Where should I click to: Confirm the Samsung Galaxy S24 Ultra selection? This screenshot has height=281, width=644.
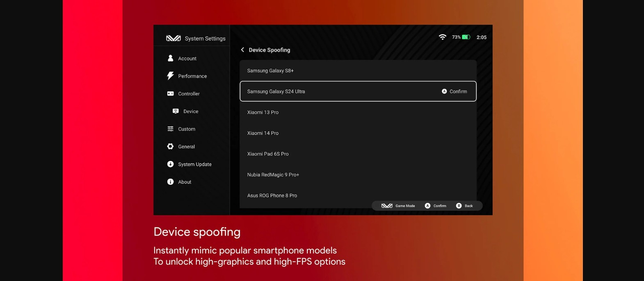pyautogui.click(x=458, y=91)
